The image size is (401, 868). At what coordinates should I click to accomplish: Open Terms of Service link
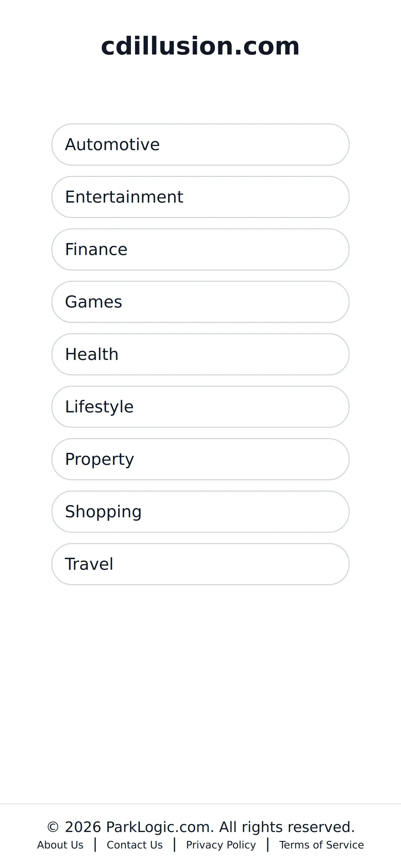321,845
